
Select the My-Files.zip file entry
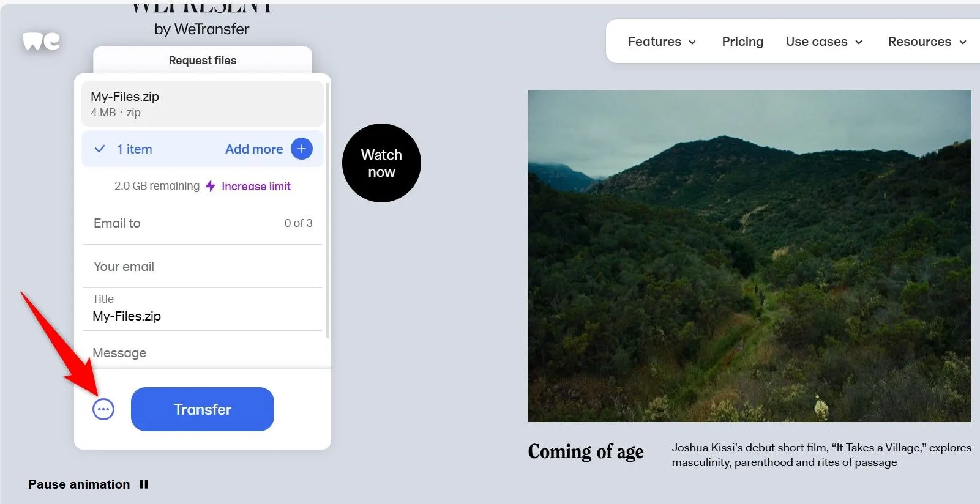point(203,103)
